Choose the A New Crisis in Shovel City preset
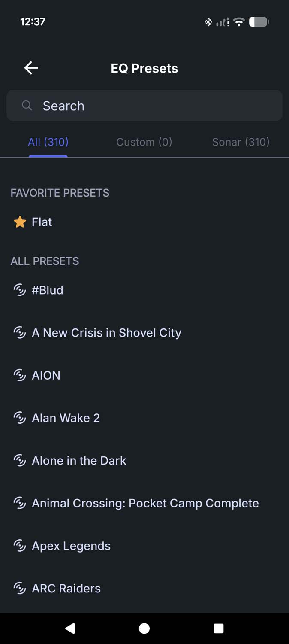The image size is (289, 644). 106,333
